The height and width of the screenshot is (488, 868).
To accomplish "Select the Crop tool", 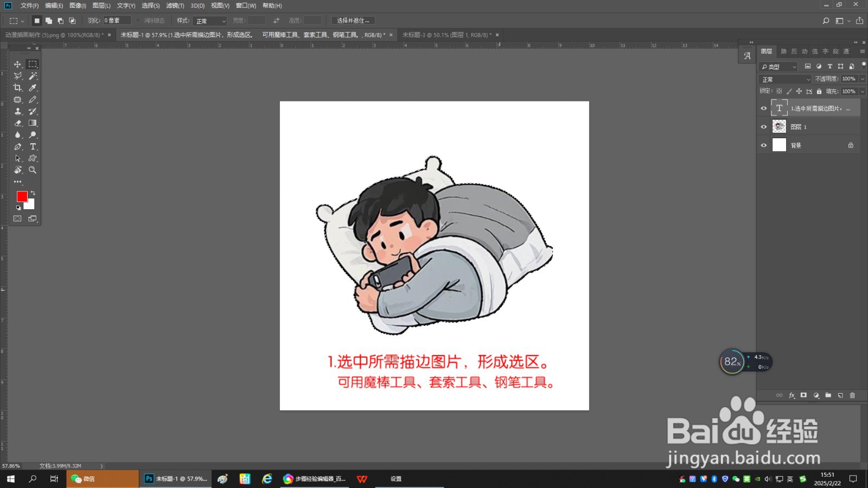I will tap(17, 87).
